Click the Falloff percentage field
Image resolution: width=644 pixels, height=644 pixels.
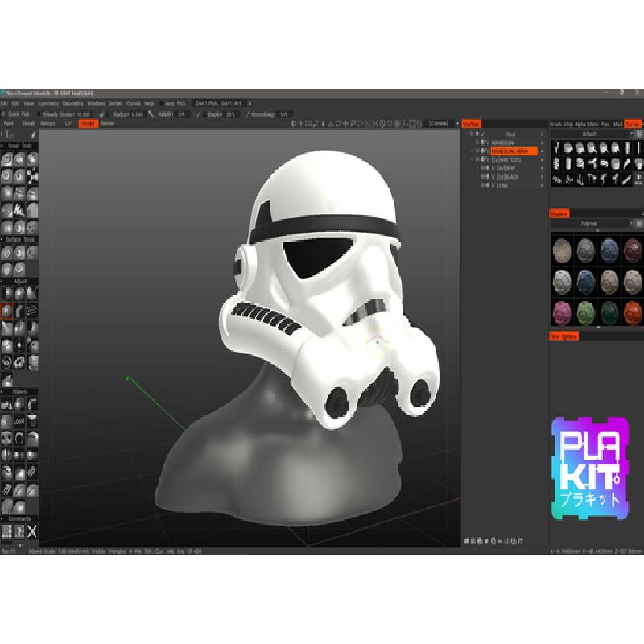point(182,114)
